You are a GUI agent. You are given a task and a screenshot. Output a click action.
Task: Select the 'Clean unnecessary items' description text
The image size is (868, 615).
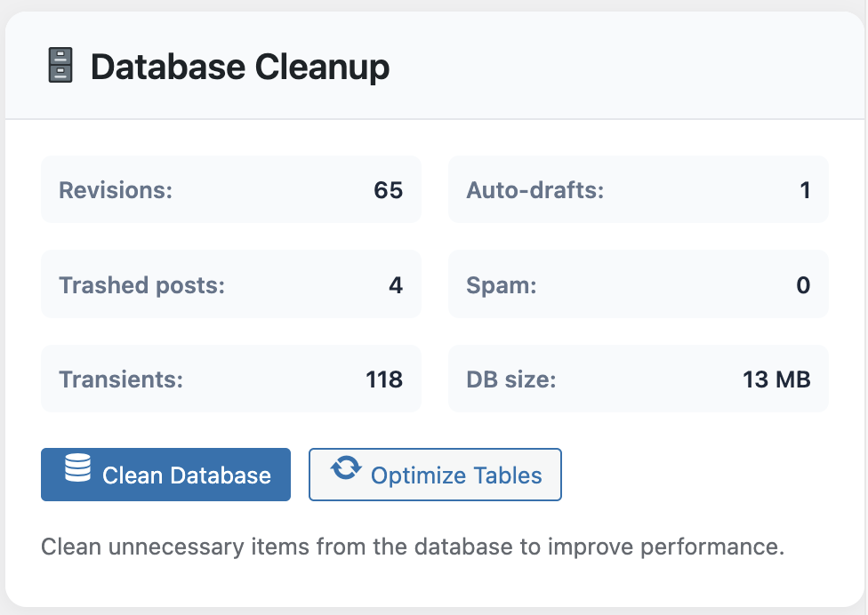[413, 547]
